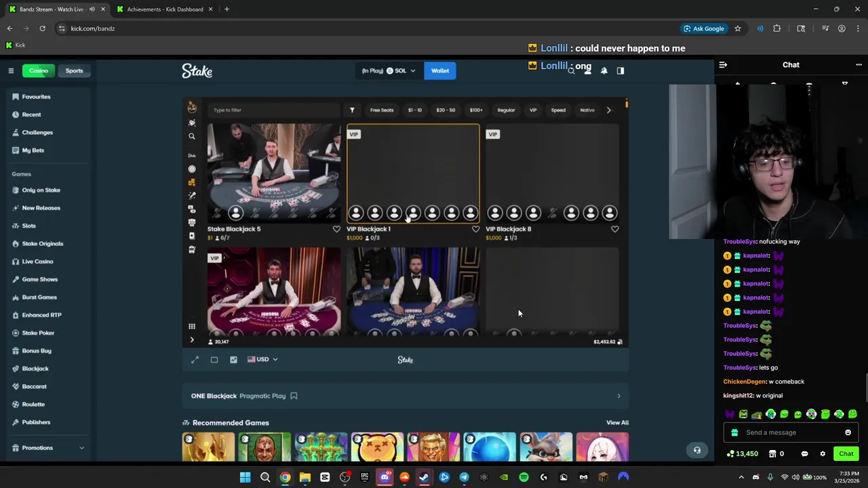
Task: Click the green Chat button
Action: [846, 454]
